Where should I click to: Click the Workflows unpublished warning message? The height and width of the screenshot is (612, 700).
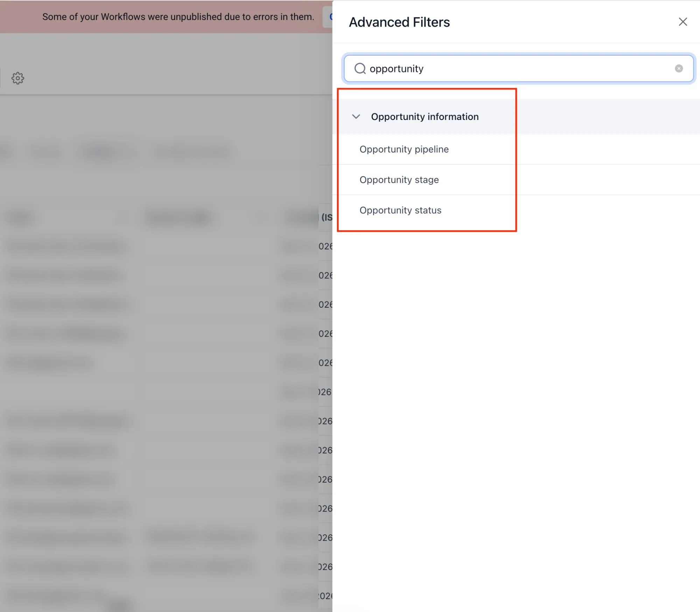178,17
